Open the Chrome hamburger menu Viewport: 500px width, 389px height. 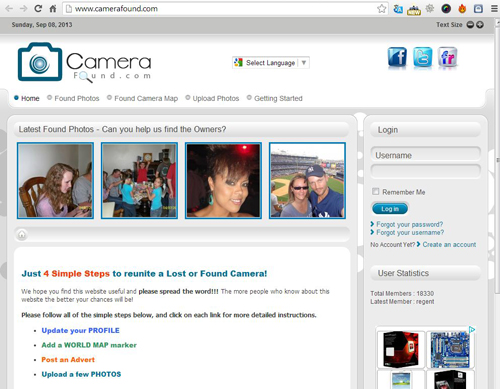pos(494,9)
